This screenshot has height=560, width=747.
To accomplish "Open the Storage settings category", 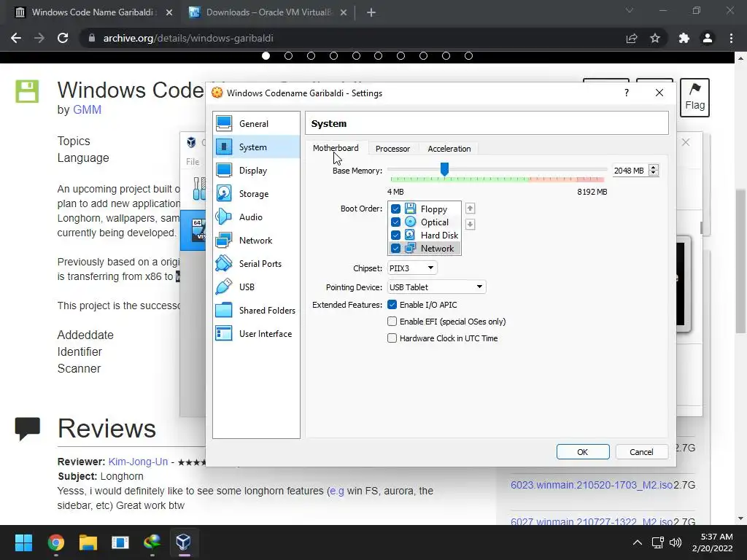I will click(x=256, y=194).
